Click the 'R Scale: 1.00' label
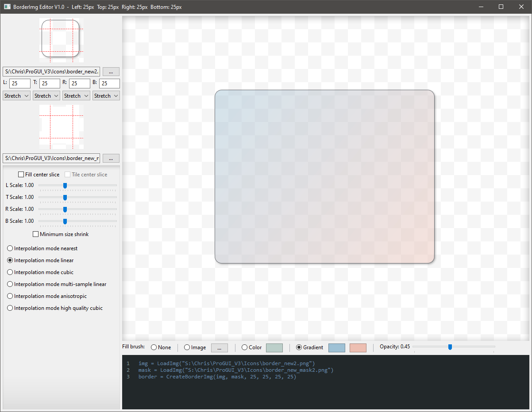This screenshot has height=412, width=532. click(x=19, y=209)
